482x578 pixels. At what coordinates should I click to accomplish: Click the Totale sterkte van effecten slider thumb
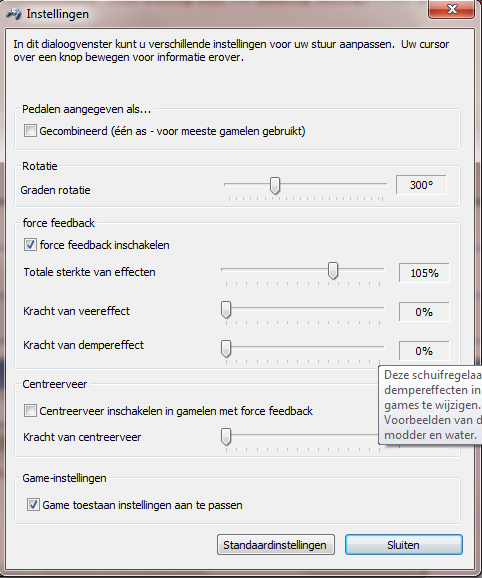(333, 271)
